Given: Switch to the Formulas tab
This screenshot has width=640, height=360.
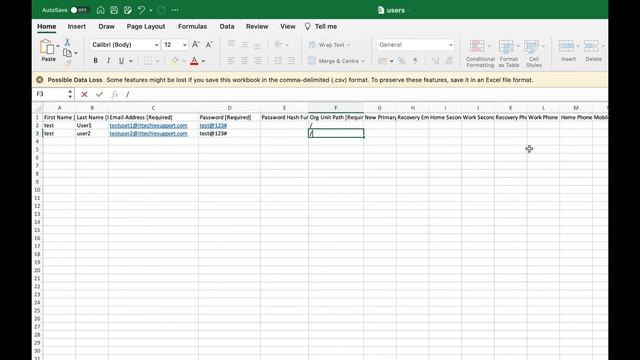Looking at the screenshot, I should point(192,26).
